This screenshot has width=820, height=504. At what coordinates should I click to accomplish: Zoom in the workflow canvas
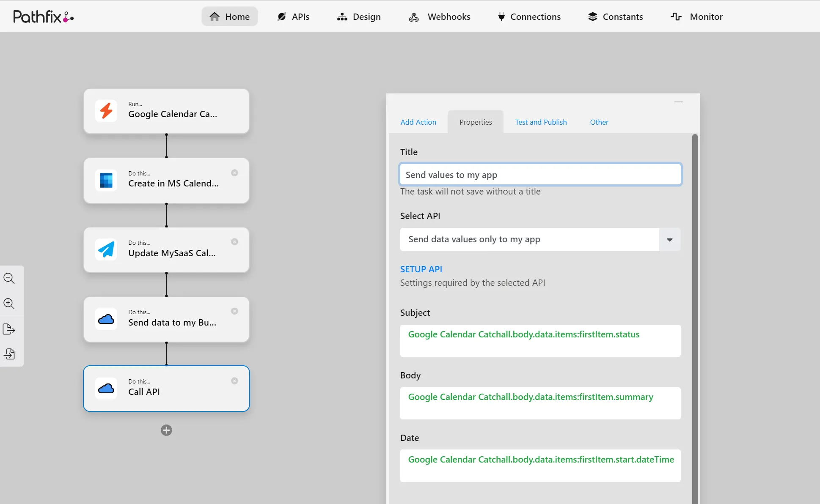[9, 303]
